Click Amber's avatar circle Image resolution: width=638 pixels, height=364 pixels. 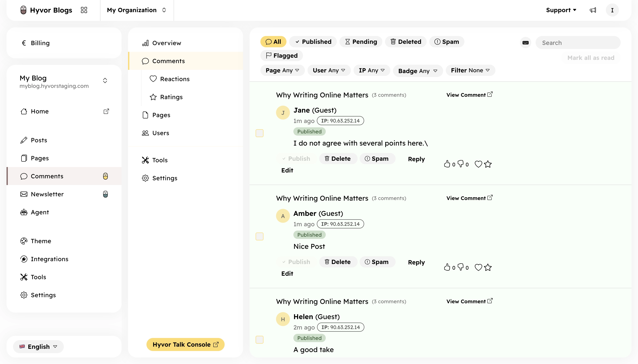(x=283, y=216)
